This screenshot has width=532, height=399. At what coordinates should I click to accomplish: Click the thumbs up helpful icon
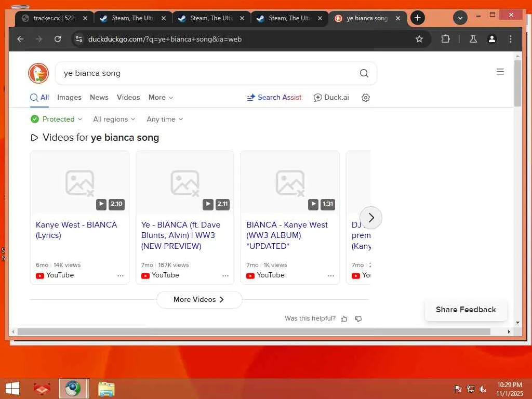pos(344,318)
